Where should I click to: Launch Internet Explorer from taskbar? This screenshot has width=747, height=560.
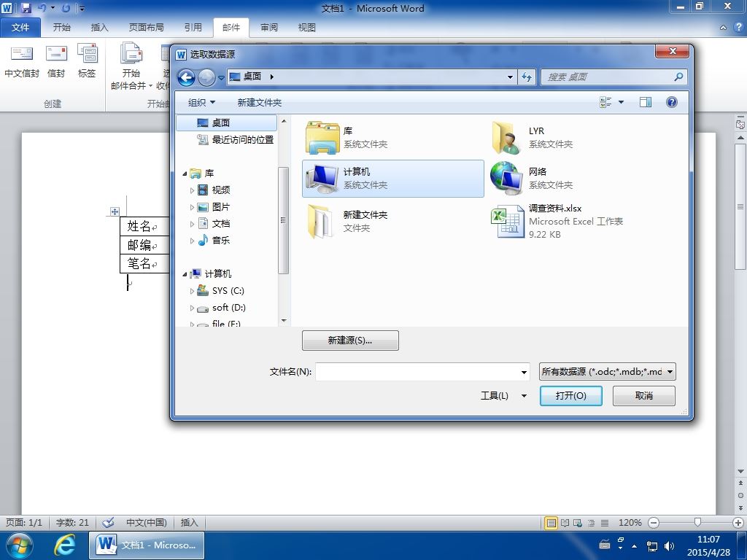pos(64,545)
